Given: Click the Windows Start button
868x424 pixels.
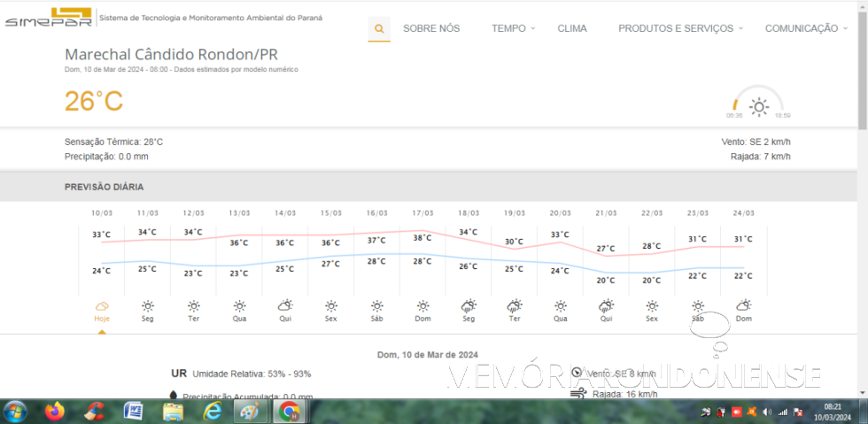Looking at the screenshot, I should pos(15,412).
